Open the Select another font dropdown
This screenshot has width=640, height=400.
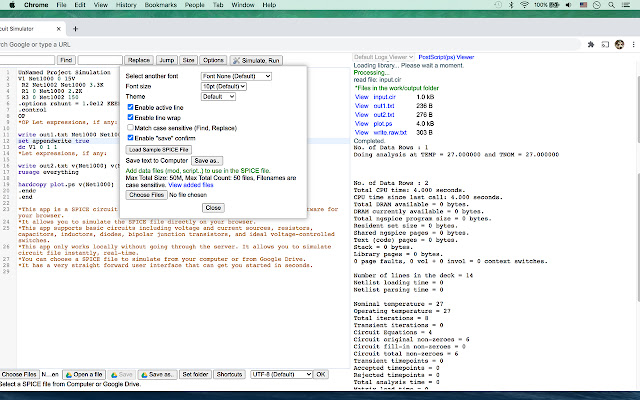click(236, 76)
